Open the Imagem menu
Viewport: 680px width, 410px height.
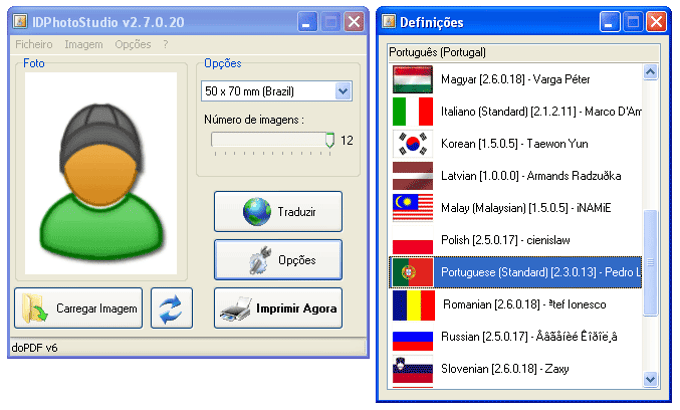84,44
